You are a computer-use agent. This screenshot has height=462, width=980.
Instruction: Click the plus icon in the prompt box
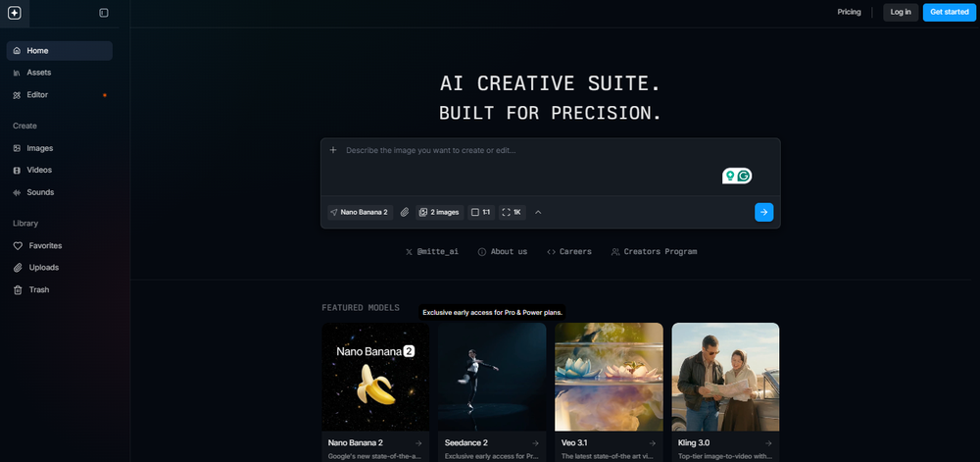point(333,150)
